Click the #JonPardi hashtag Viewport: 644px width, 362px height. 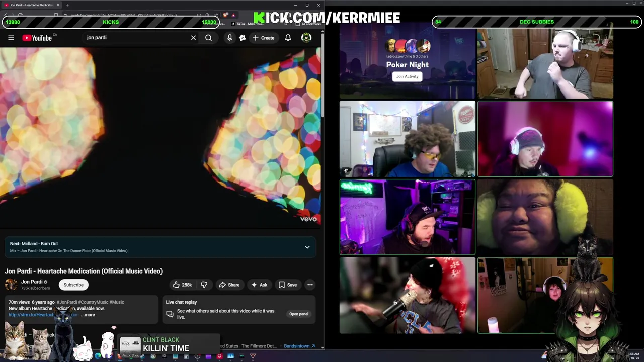tap(67, 302)
